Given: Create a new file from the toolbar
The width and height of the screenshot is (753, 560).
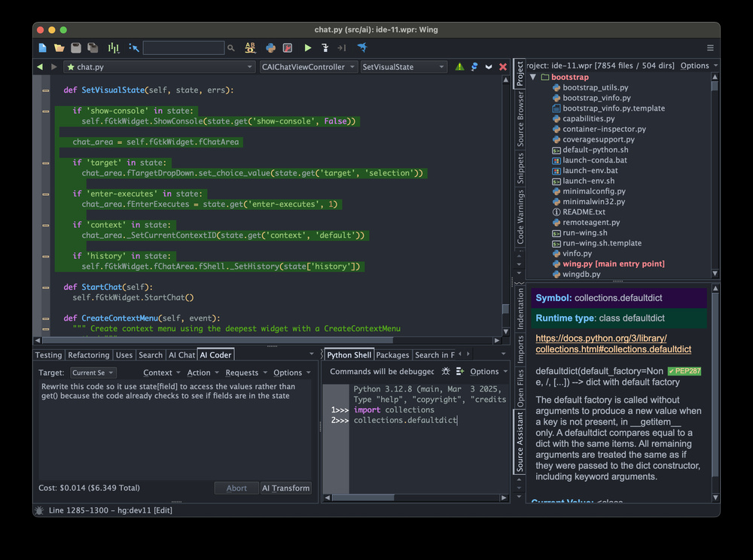Looking at the screenshot, I should pos(41,47).
